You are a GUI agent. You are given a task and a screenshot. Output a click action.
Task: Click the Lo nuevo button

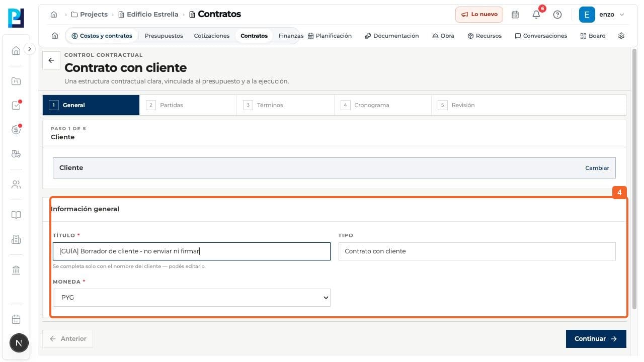click(x=479, y=15)
